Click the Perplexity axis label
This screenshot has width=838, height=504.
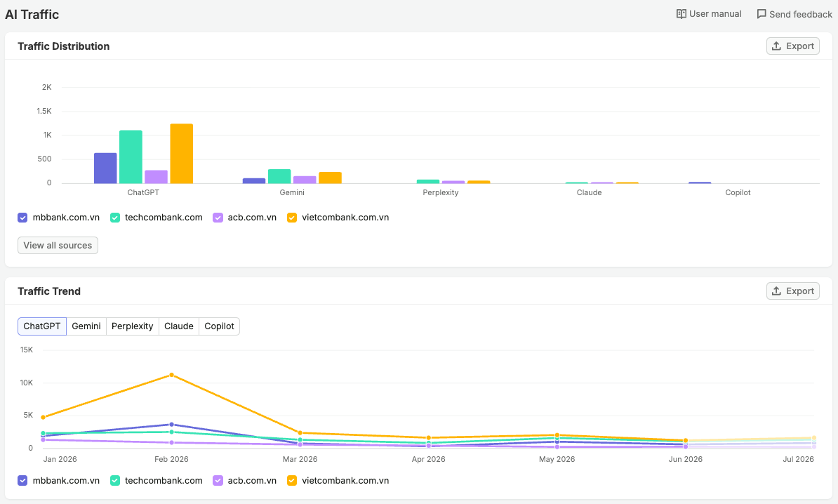tap(440, 192)
